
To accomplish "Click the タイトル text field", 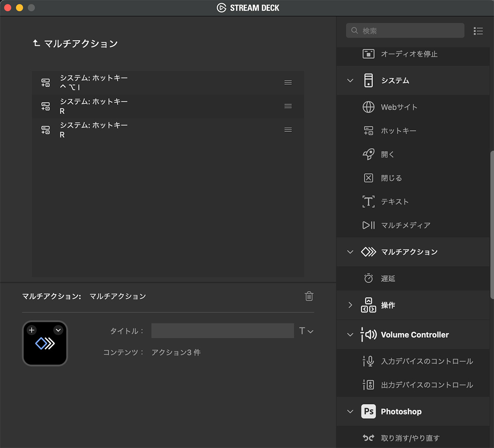I will [x=223, y=331].
